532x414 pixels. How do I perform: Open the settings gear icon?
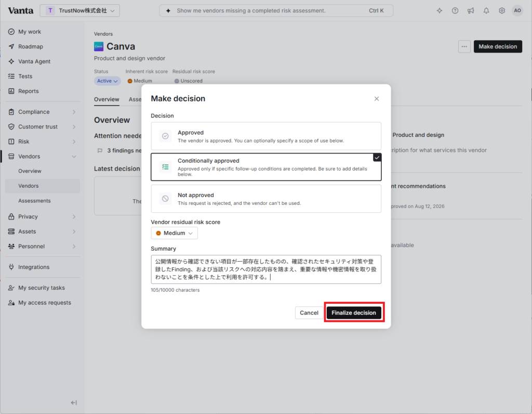(502, 10)
